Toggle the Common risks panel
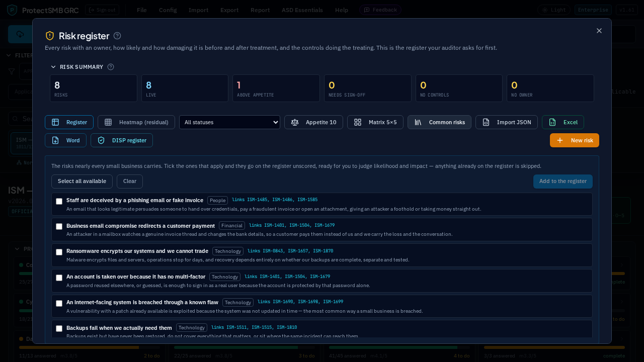Image resolution: width=644 pixels, height=362 pixels. pos(439,122)
